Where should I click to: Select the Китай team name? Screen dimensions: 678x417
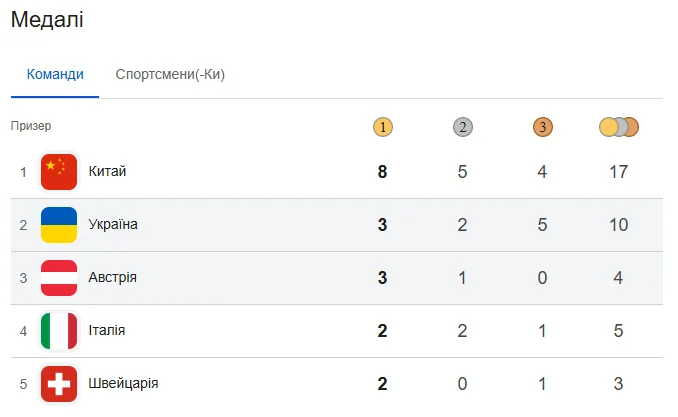[x=107, y=172]
